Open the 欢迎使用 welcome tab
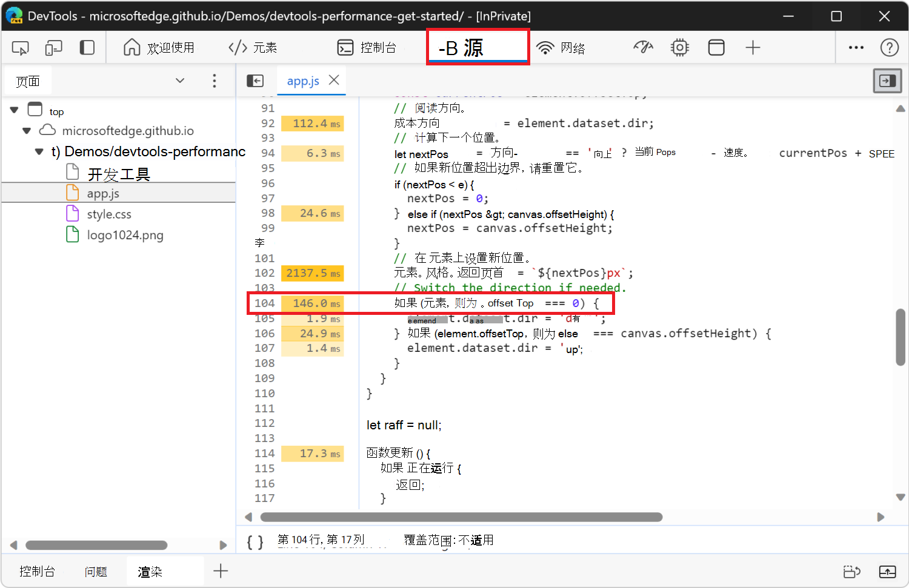The image size is (909, 588). click(x=159, y=48)
